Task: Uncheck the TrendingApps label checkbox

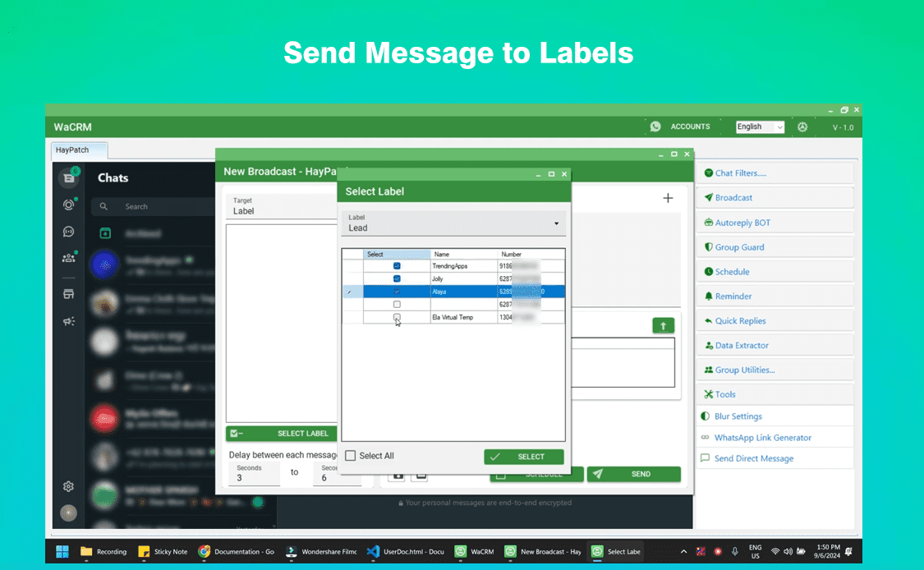Action: (x=397, y=264)
